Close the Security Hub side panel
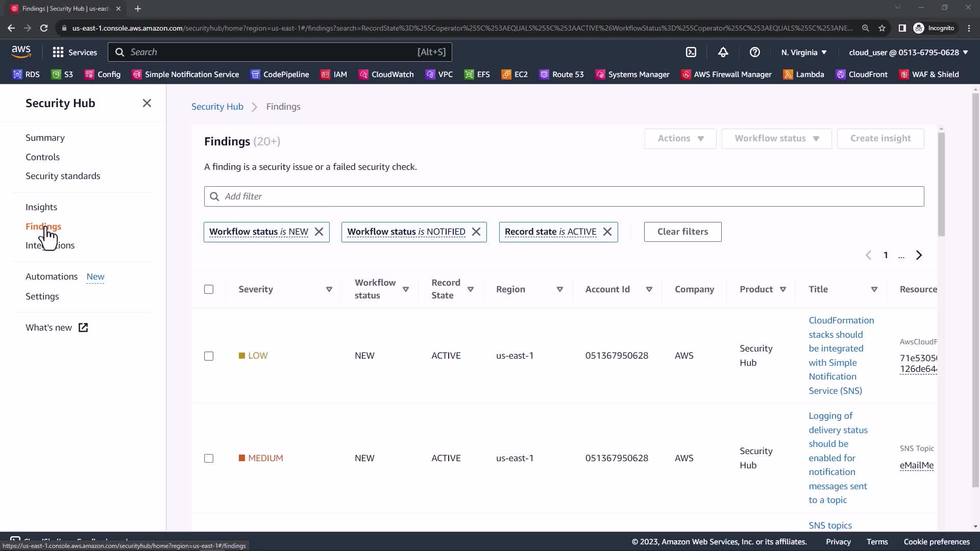Viewport: 980px width, 551px height. (x=147, y=103)
